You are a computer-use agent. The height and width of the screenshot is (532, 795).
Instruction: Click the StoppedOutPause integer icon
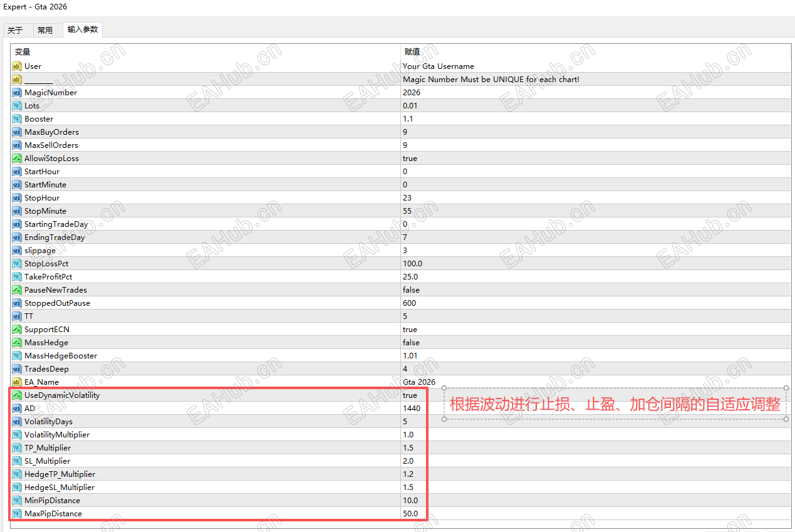[17, 303]
